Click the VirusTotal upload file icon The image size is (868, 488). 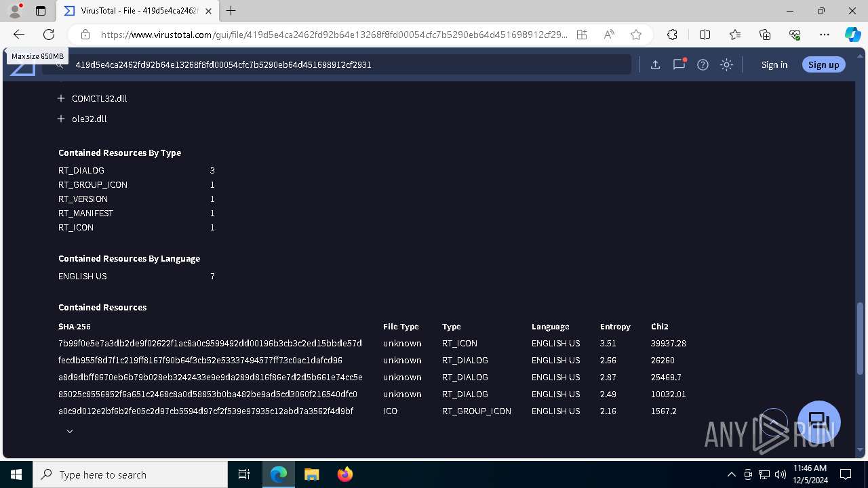[x=655, y=64]
